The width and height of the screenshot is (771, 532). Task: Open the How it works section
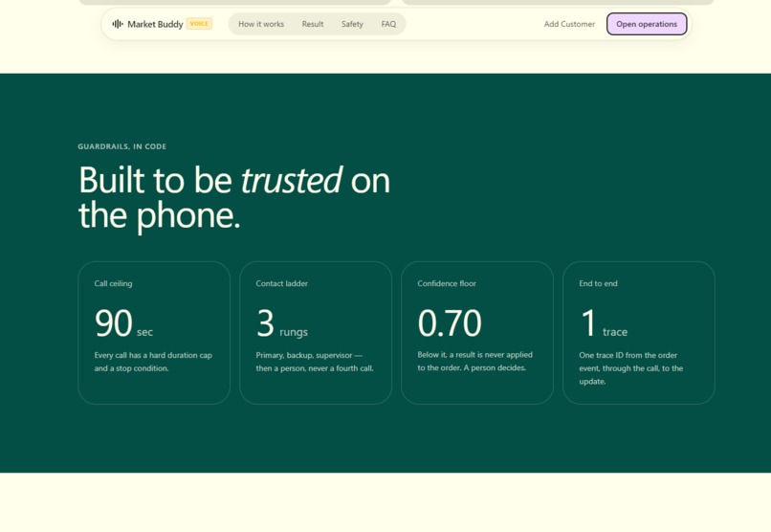coord(261,24)
